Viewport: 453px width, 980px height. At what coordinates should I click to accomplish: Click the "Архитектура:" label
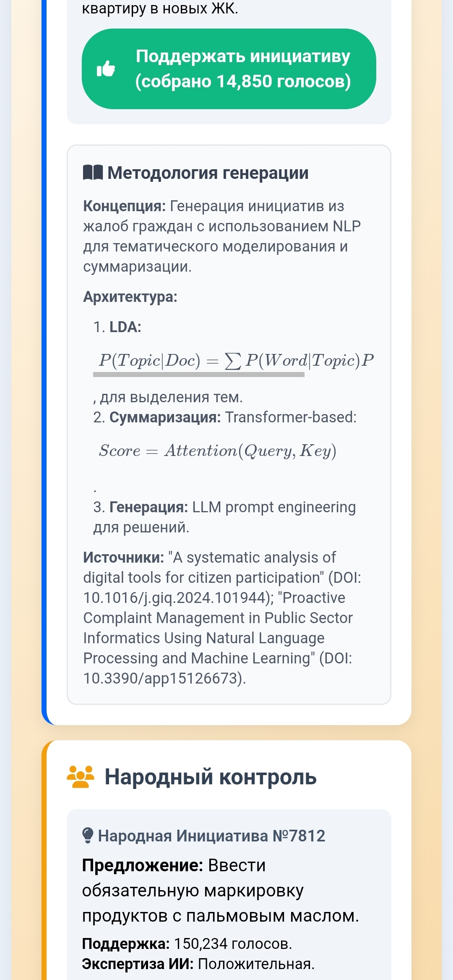coord(130,297)
